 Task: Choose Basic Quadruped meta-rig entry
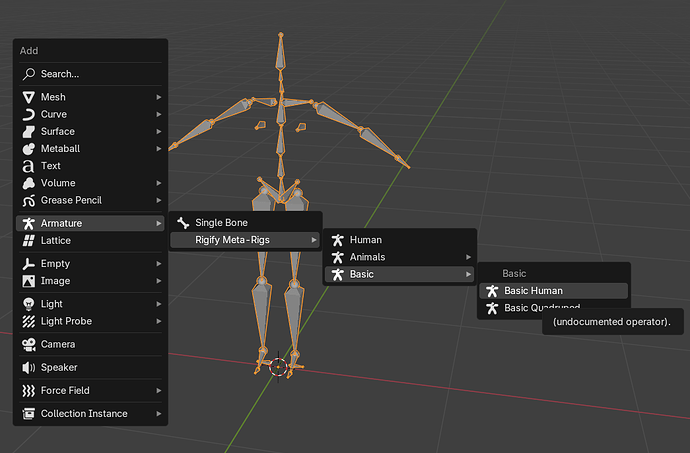pos(554,308)
